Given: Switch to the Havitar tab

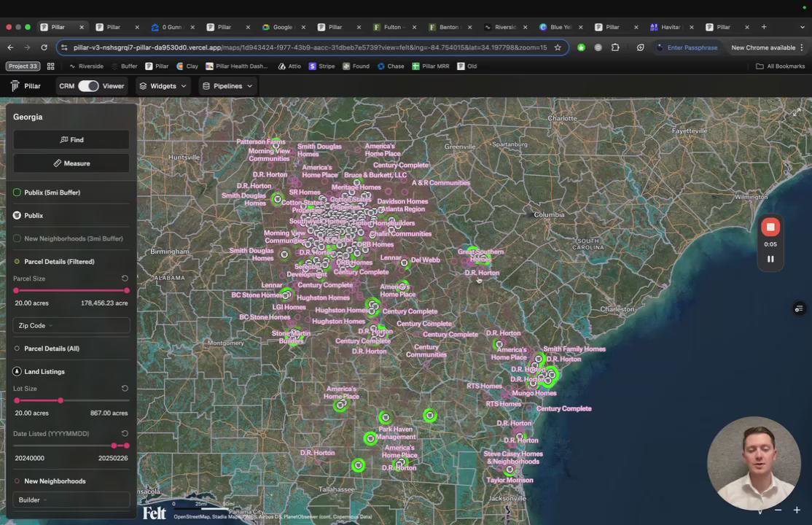Looking at the screenshot, I should (x=670, y=27).
